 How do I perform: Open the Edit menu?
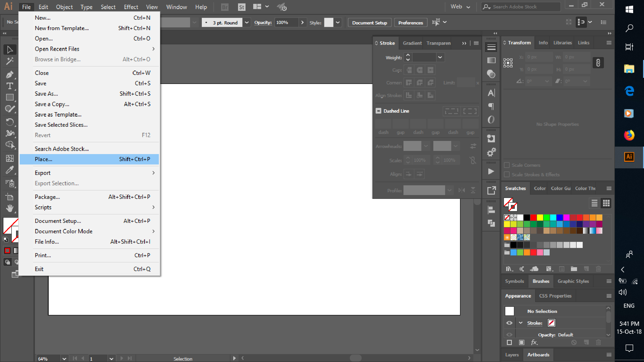click(43, 7)
